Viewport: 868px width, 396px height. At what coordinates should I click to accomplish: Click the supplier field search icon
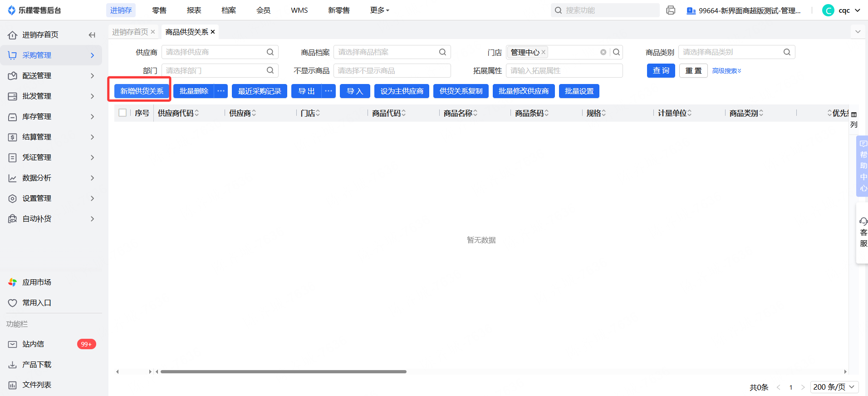click(x=270, y=52)
